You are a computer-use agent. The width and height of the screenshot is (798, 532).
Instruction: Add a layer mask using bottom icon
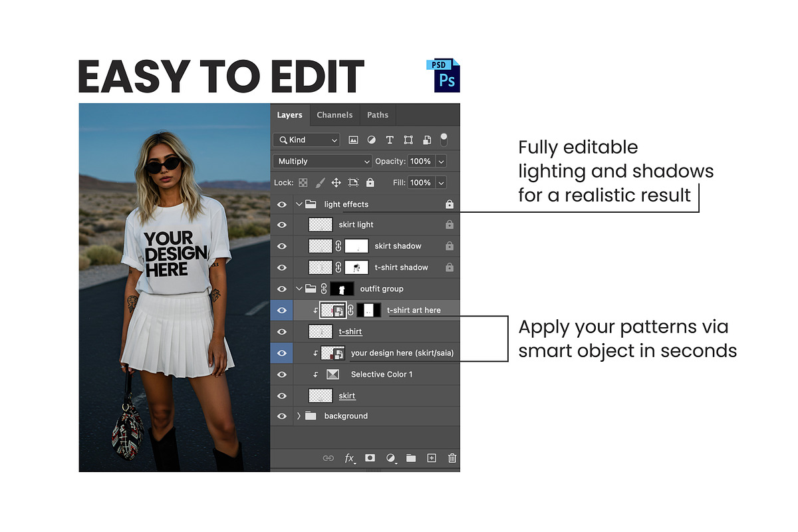370,458
